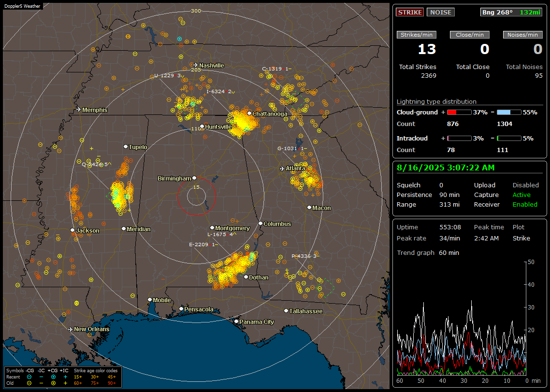This screenshot has height=392, width=550.
Task: Click the Uptime value 553:08
Action: [x=450, y=227]
